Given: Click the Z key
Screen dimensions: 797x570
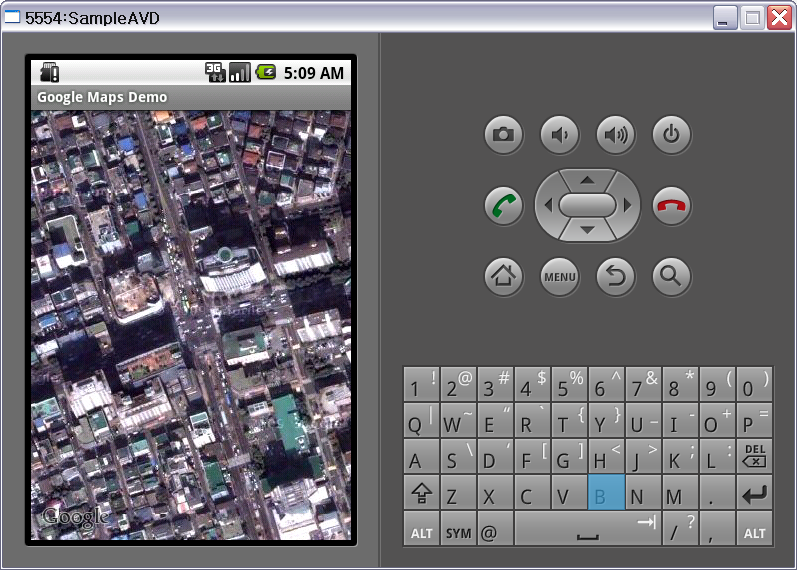Looking at the screenshot, I should coord(458,492).
